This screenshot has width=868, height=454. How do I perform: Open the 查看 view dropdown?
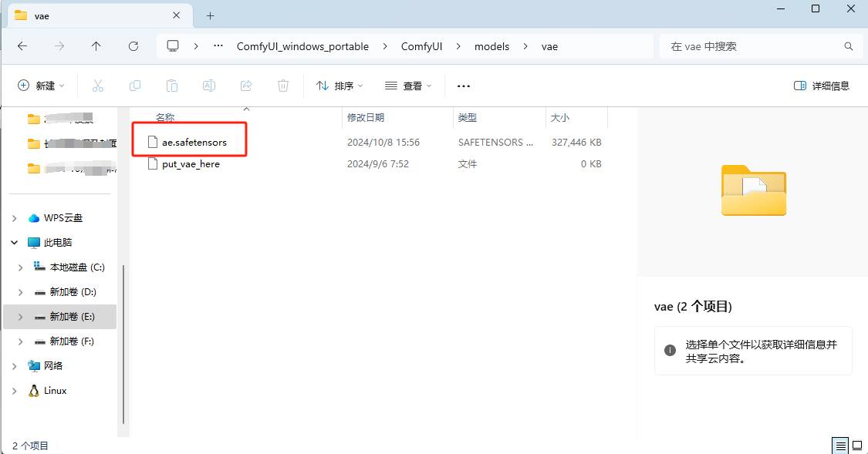point(408,86)
